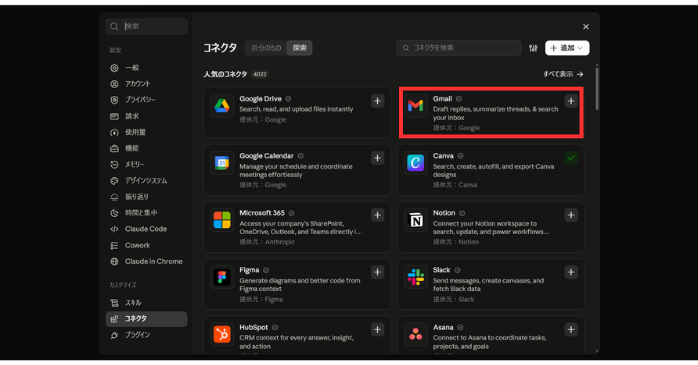Click the Figma logo icon
The height and width of the screenshot is (365, 698).
point(222,277)
